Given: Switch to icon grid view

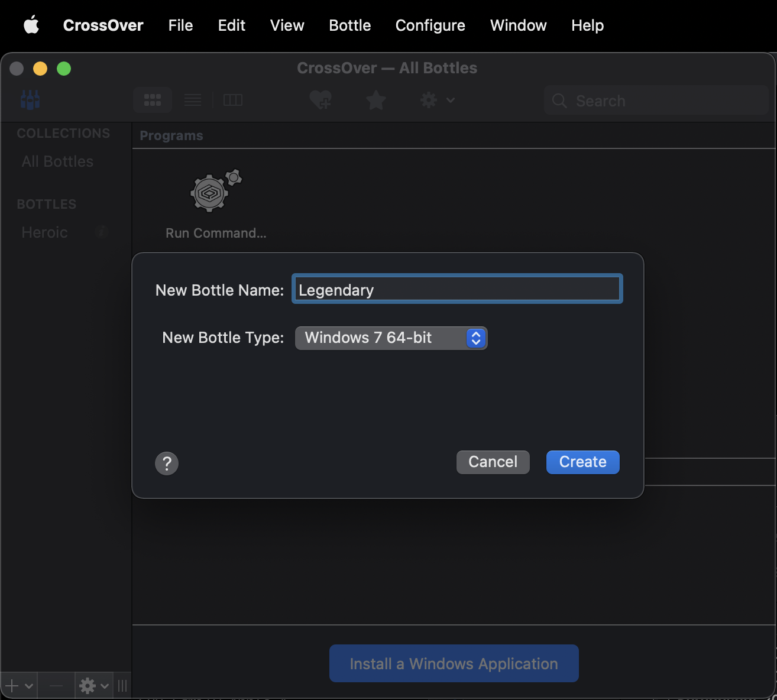Looking at the screenshot, I should (x=153, y=100).
